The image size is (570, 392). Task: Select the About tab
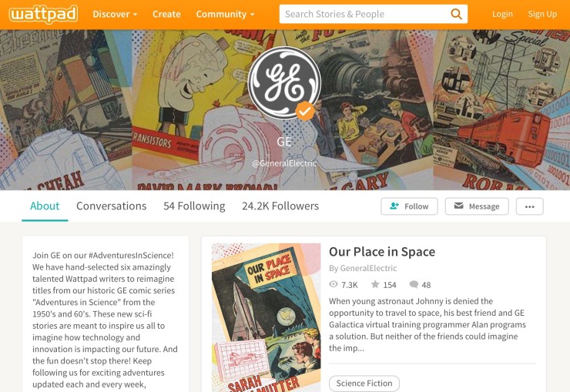tap(45, 206)
